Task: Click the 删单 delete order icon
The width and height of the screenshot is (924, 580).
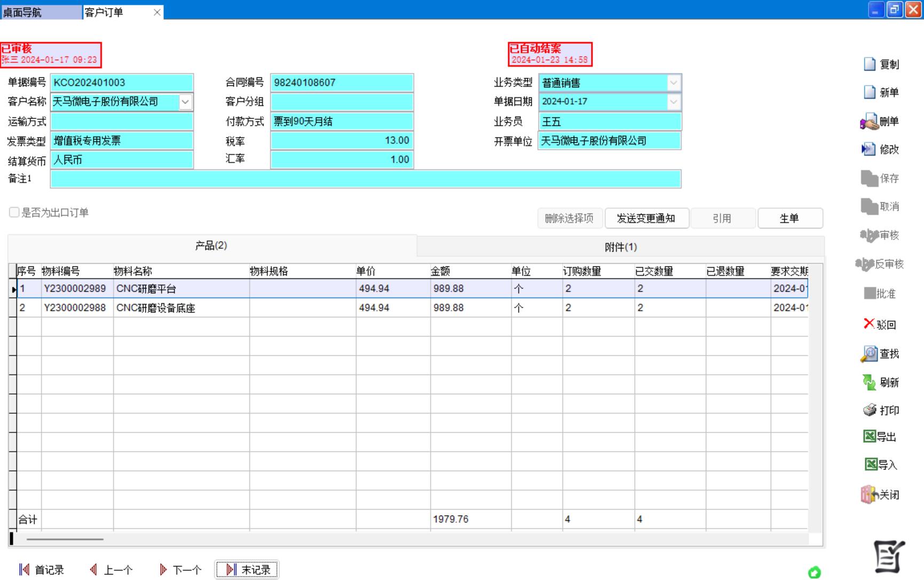Action: pyautogui.click(x=870, y=122)
